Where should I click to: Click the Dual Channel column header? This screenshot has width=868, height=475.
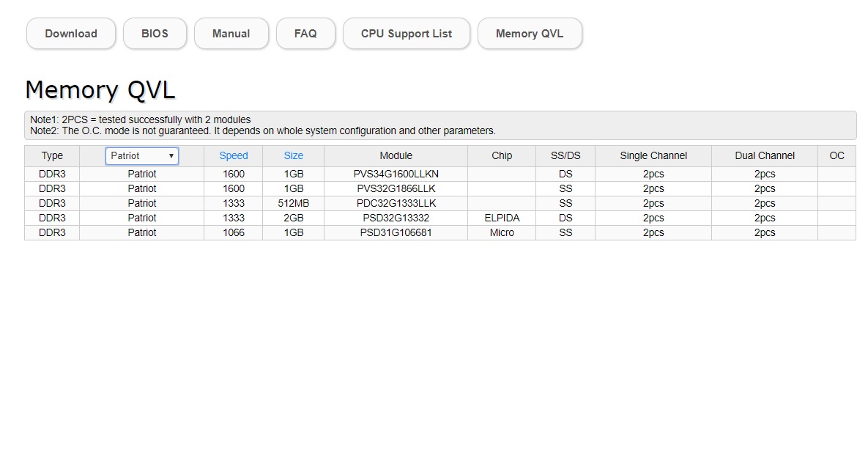click(765, 155)
